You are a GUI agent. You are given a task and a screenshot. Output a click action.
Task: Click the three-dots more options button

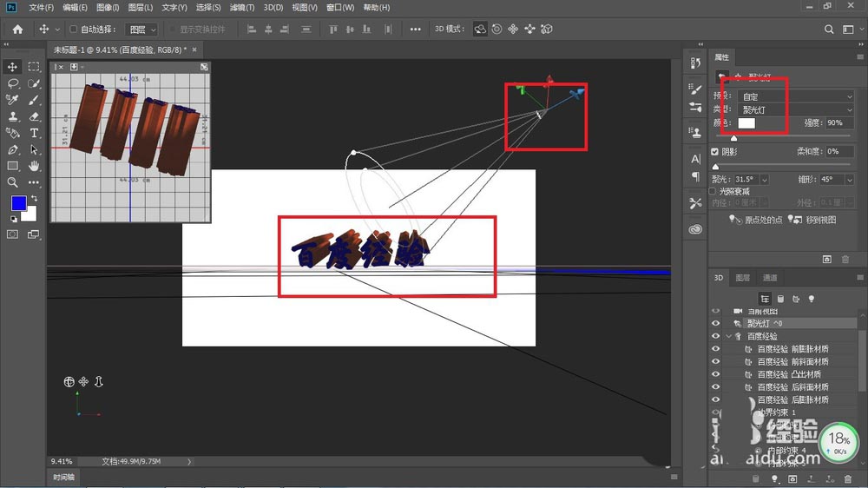click(415, 30)
